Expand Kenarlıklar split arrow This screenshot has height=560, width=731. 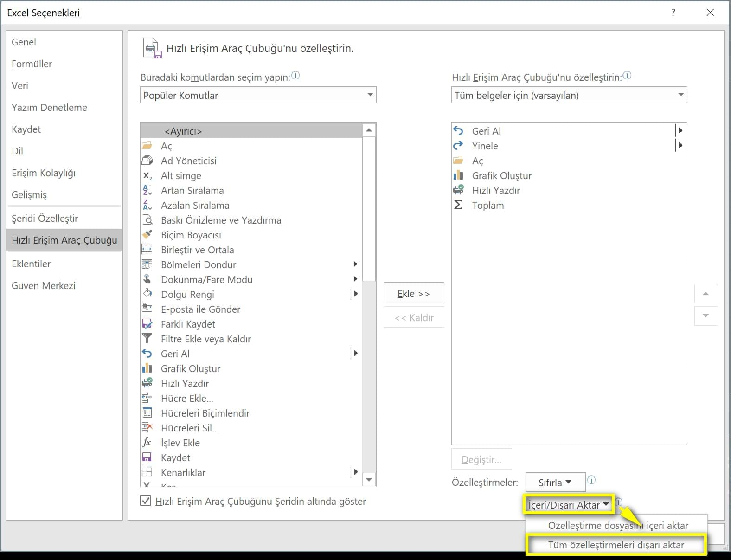(356, 472)
